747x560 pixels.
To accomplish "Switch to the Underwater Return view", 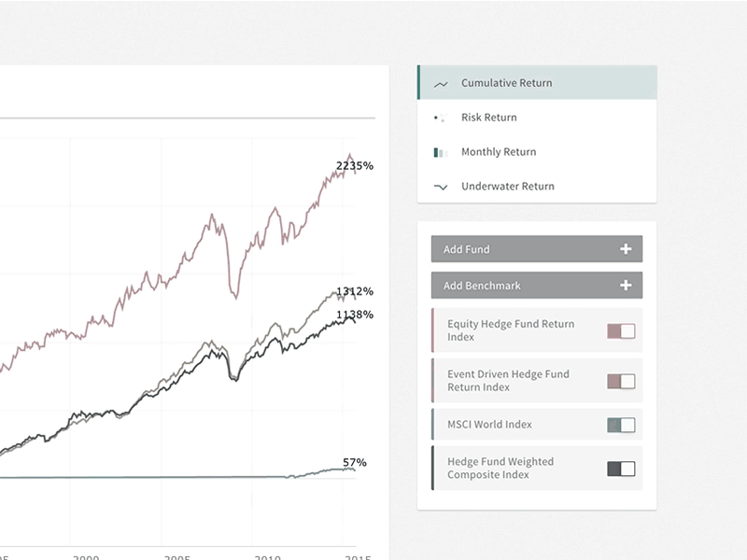I will coord(507,187).
